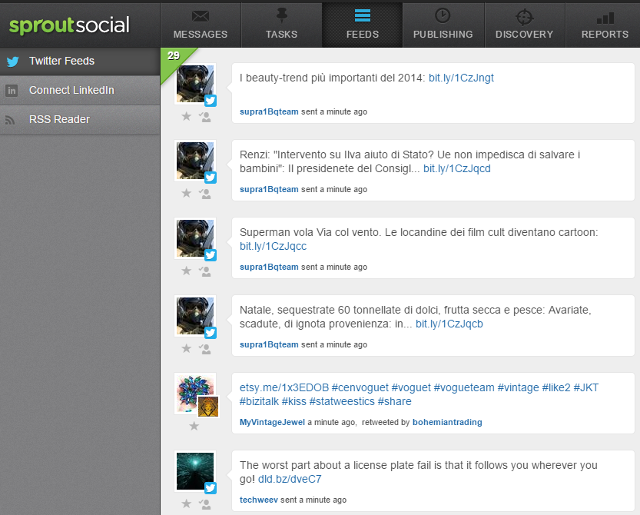Click techweev avatar thumbnail
Viewport: 640px width, 515px height.
click(195, 471)
